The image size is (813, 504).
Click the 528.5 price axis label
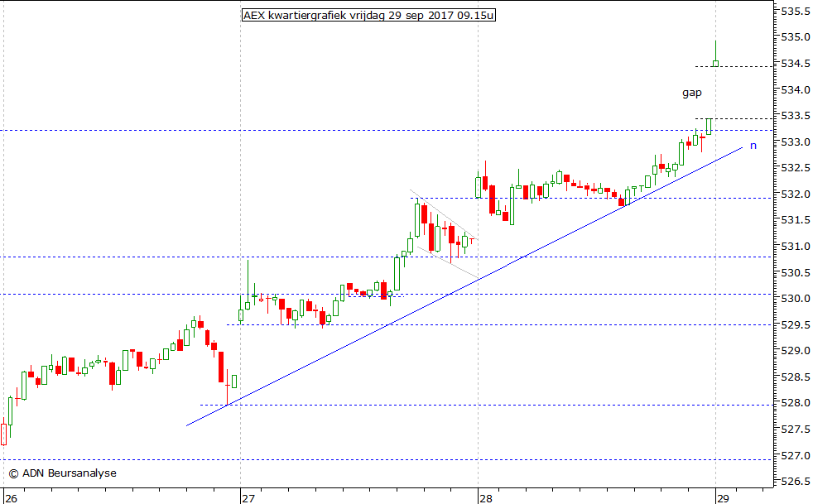[x=796, y=377]
